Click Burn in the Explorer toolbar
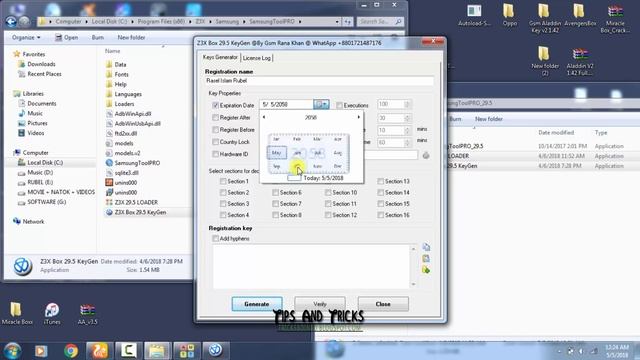Viewport: 640px width, 360px height. 98,38
